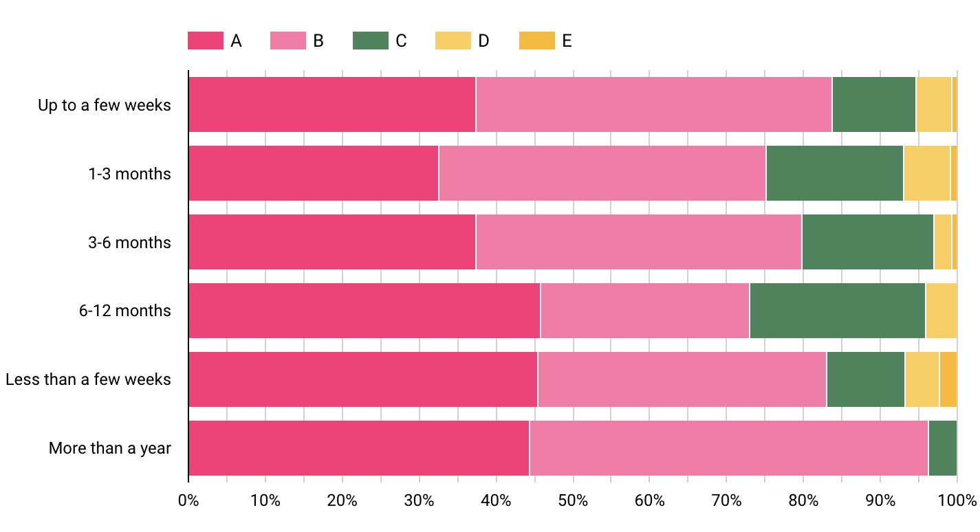Select green segment C in 'More than a year' bar

[942, 448]
